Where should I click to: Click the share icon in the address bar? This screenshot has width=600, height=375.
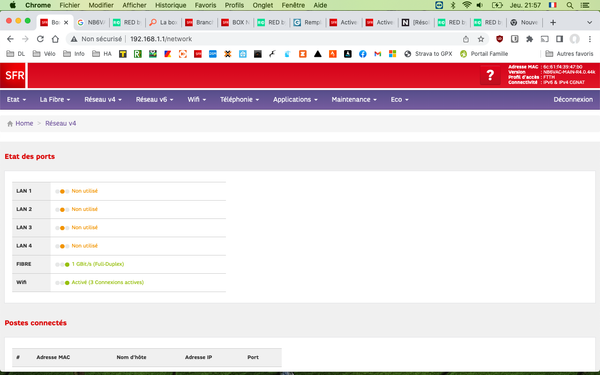click(466, 39)
